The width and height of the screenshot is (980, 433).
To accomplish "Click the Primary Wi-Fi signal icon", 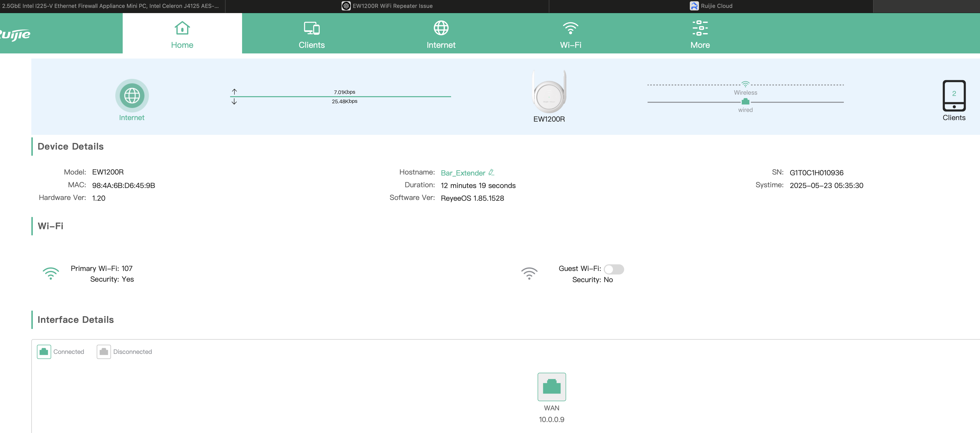I will 51,273.
